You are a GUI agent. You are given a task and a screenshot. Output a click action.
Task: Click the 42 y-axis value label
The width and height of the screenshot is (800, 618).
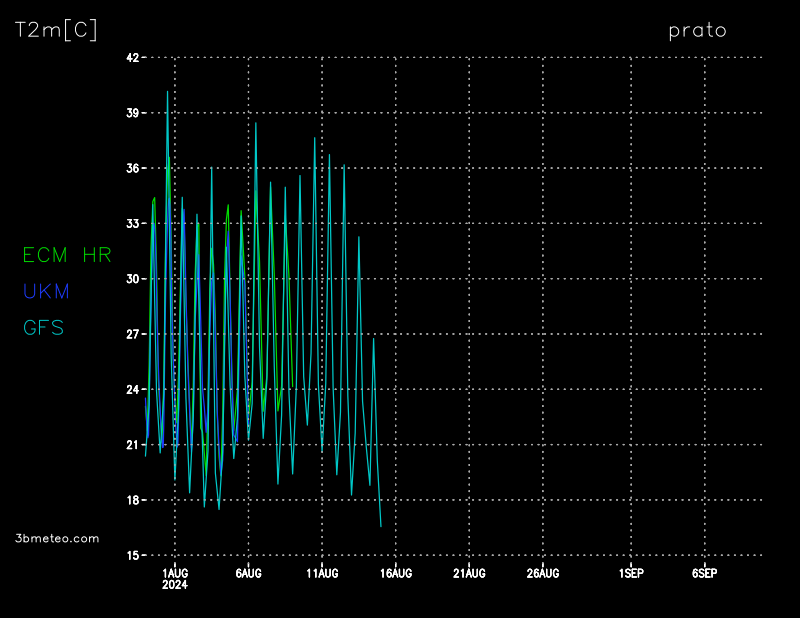131,58
